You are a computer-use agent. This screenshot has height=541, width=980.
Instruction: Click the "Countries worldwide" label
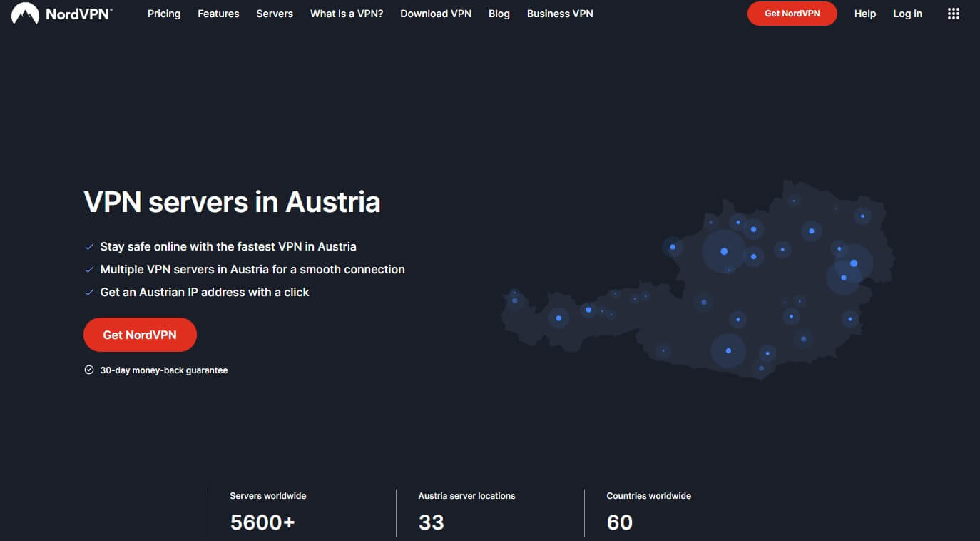pos(648,495)
